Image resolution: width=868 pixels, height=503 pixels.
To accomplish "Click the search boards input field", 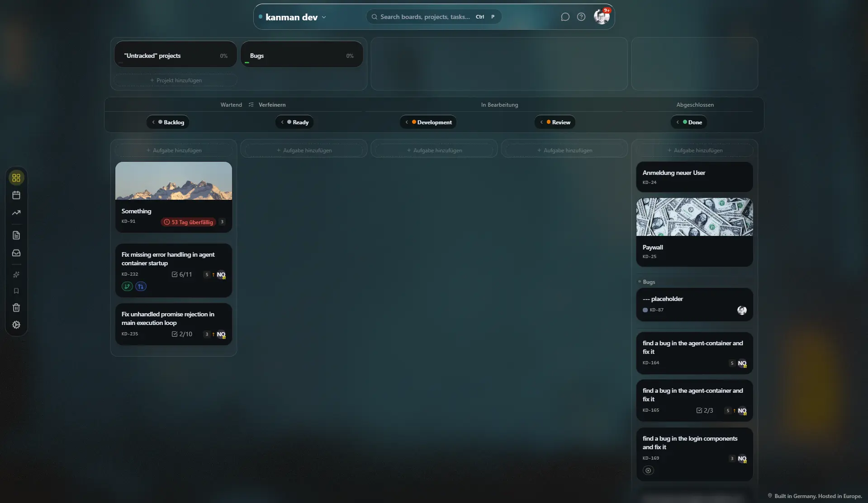I will pos(425,17).
